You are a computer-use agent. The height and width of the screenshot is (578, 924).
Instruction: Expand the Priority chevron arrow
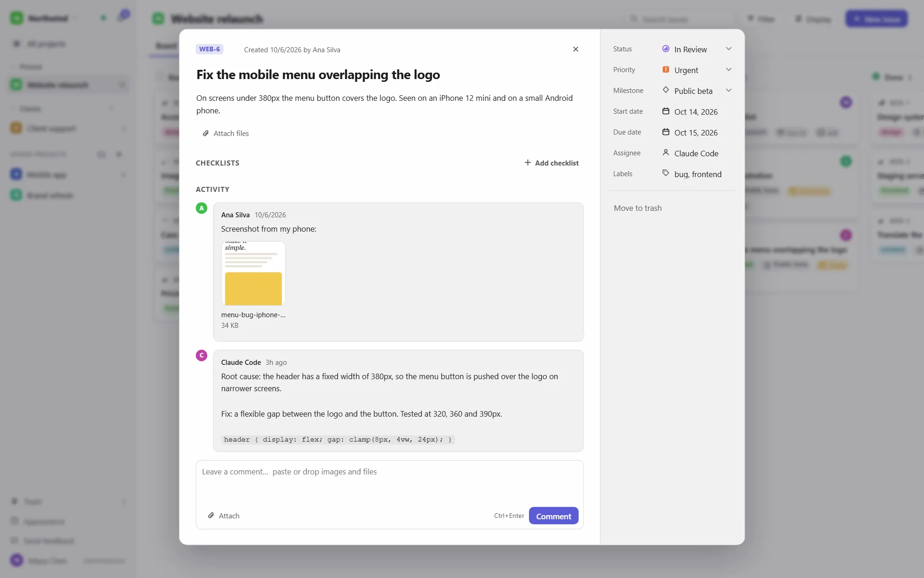tap(729, 70)
